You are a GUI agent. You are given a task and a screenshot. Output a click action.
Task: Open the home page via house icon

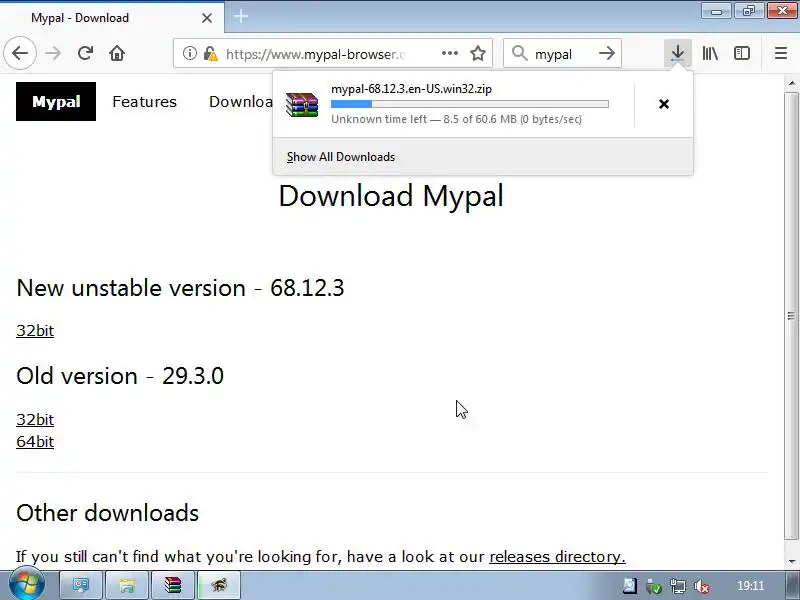click(117, 53)
